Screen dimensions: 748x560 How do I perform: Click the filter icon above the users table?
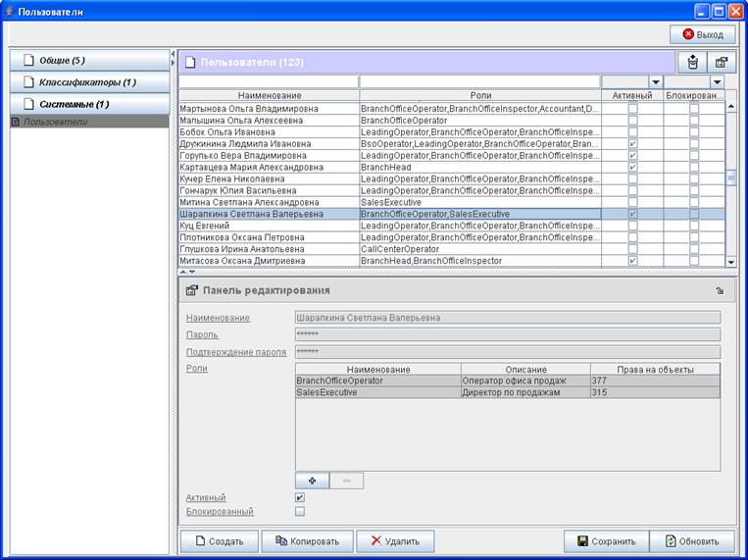tap(693, 62)
